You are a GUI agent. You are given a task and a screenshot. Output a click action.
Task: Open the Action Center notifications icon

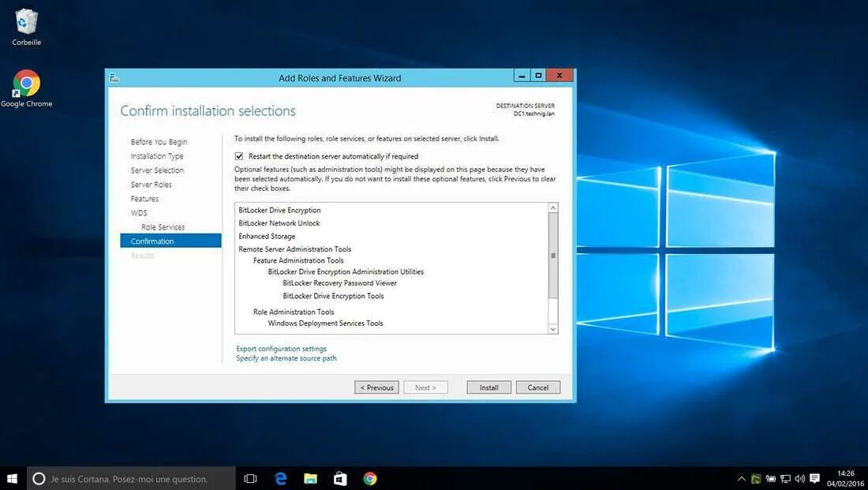pos(814,478)
